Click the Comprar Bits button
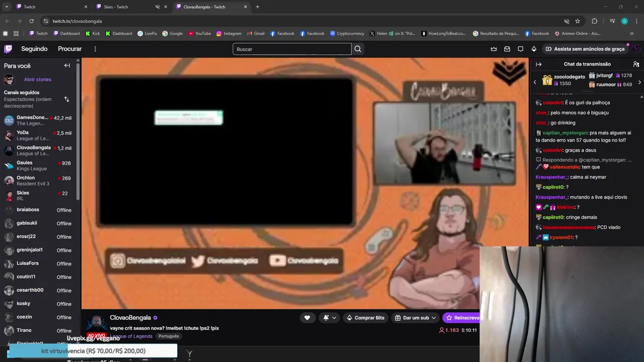 point(365,318)
